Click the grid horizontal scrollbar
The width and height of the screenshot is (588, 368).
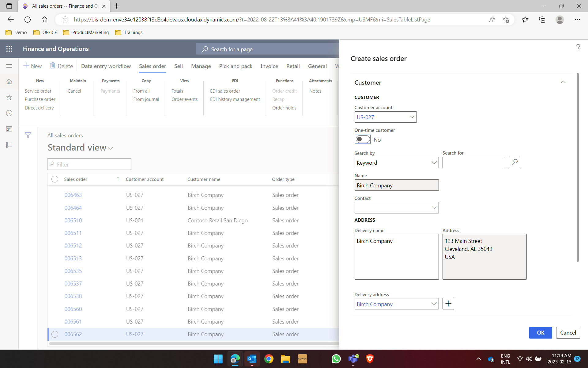click(x=194, y=343)
